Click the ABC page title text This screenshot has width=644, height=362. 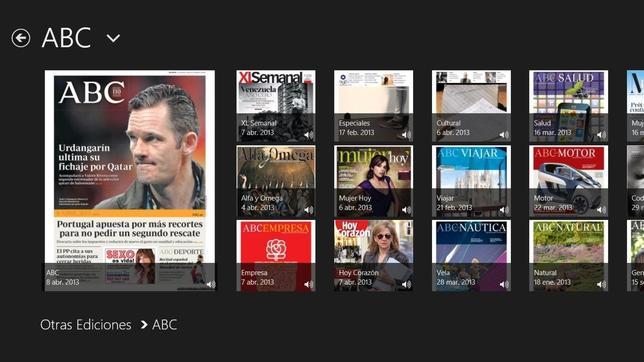(66, 38)
